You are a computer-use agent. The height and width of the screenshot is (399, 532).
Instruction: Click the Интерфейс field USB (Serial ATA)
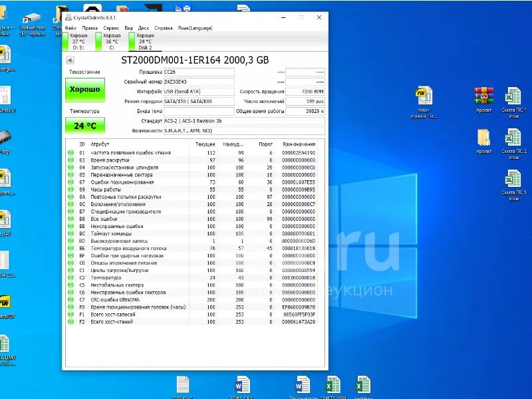[x=199, y=92]
